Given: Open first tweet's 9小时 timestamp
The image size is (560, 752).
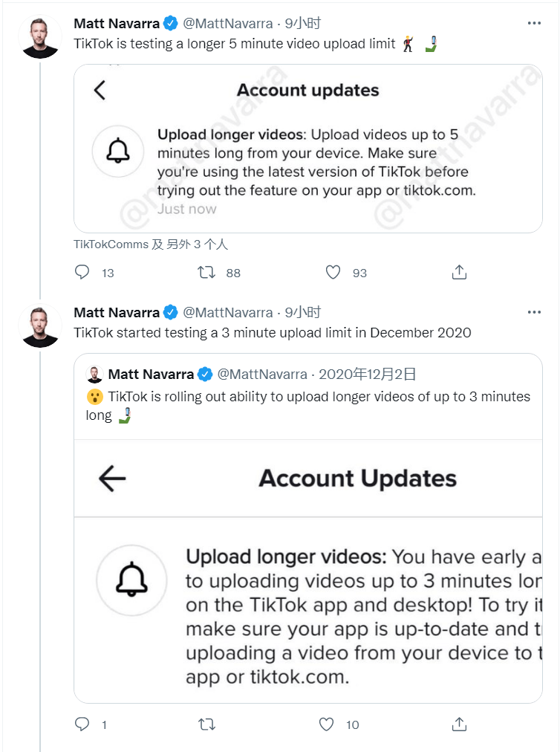Looking at the screenshot, I should click(x=303, y=24).
